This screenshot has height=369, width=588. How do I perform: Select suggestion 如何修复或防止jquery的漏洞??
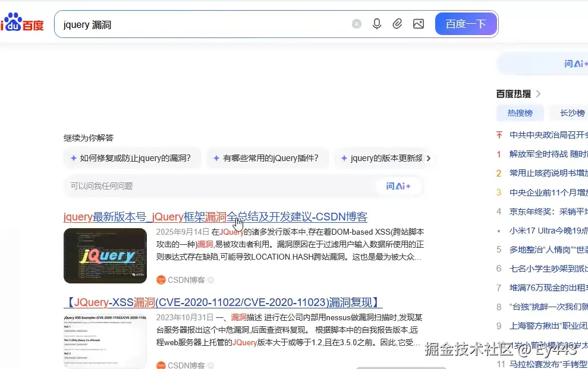(133, 158)
